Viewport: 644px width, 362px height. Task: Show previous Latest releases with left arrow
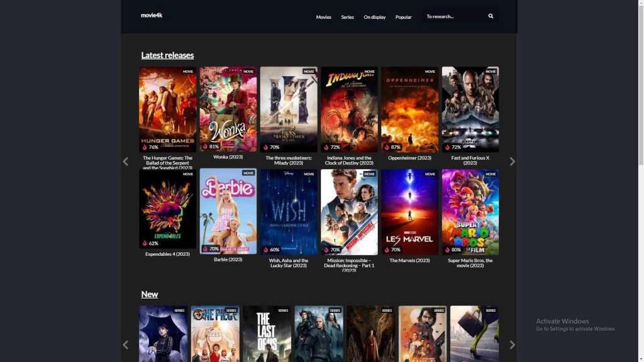tap(126, 162)
